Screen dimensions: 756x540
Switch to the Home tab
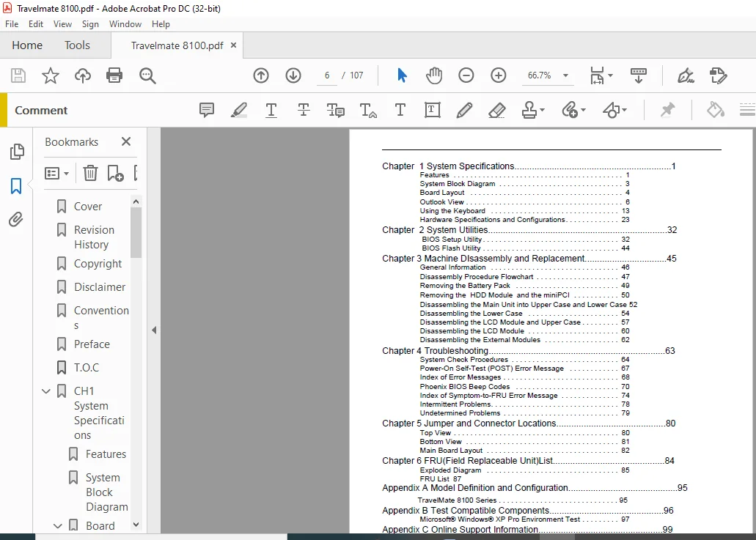click(27, 45)
